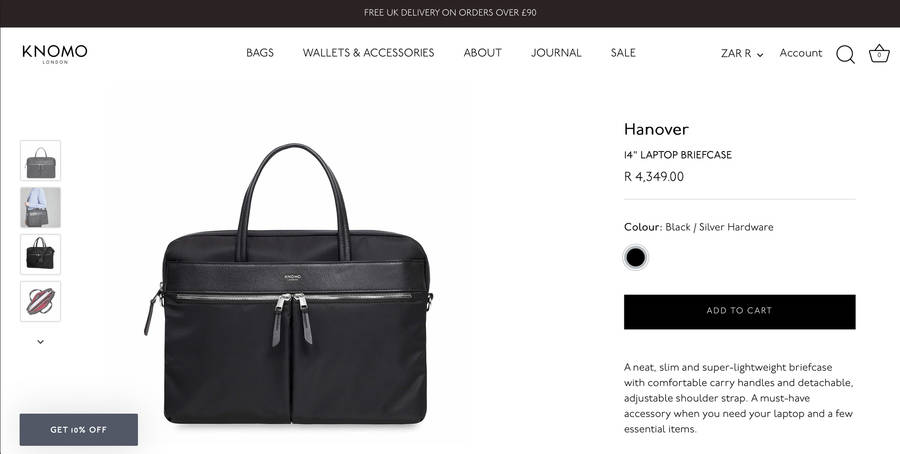Click the main Hanover bag product image
Viewport: 900px width, 454px height.
tap(289, 284)
